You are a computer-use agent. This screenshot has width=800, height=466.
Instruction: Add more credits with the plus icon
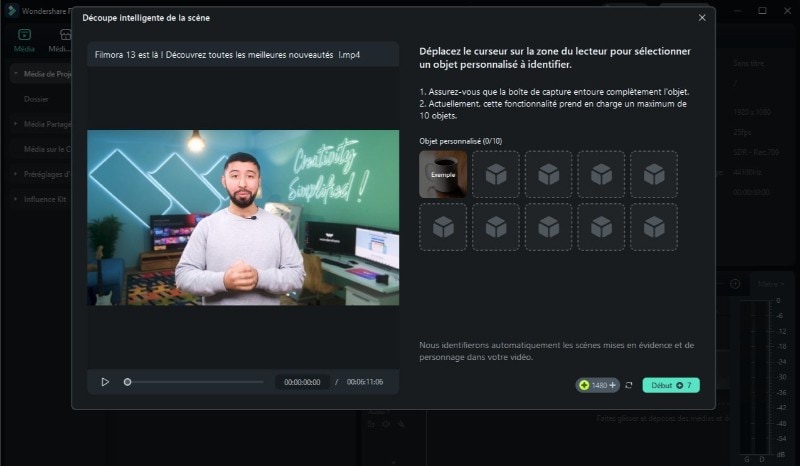tap(612, 385)
